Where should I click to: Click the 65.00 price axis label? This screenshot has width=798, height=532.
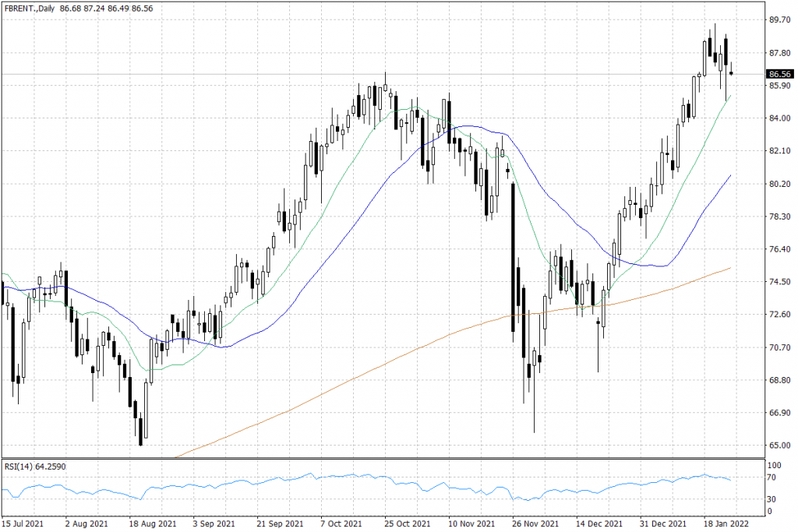779,446
